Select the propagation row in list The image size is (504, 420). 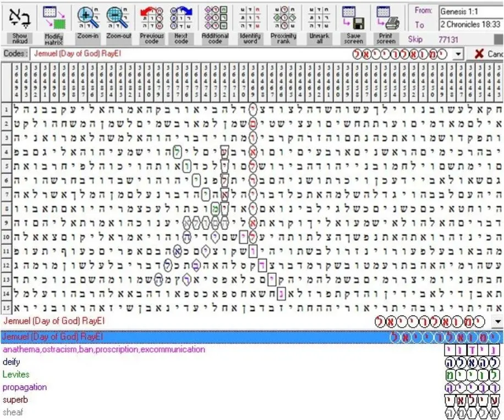[x=252, y=387]
